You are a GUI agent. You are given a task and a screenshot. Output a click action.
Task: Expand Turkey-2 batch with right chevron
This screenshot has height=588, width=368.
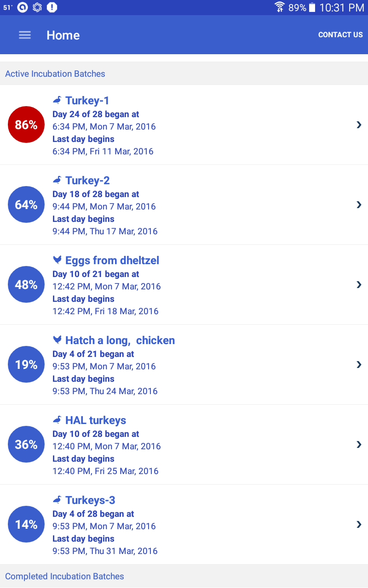point(359,204)
